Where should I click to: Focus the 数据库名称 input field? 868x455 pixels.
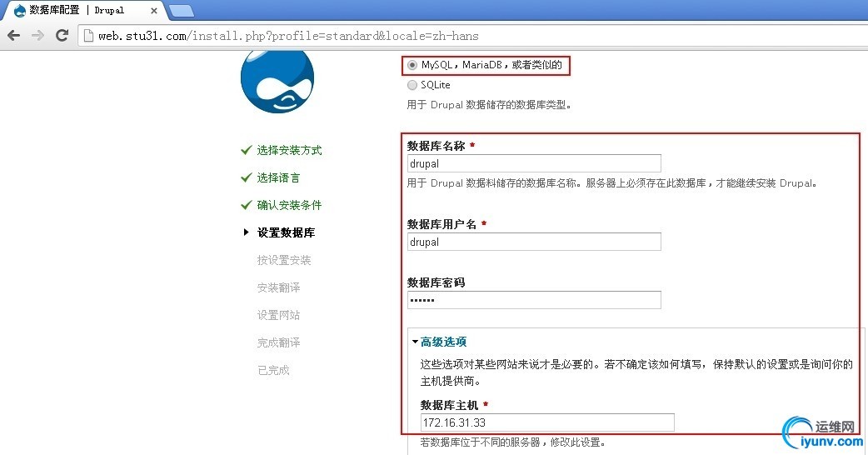[534, 163]
